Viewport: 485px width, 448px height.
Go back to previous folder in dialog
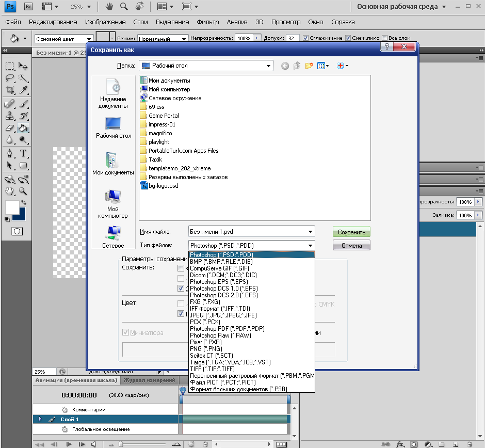[285, 66]
